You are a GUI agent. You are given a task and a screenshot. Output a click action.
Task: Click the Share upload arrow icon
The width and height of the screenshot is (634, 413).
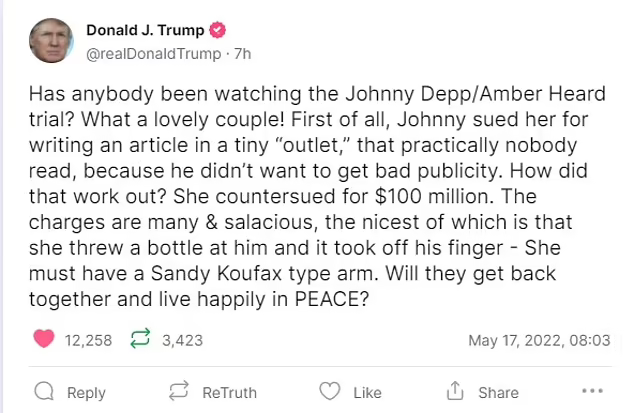click(x=455, y=392)
